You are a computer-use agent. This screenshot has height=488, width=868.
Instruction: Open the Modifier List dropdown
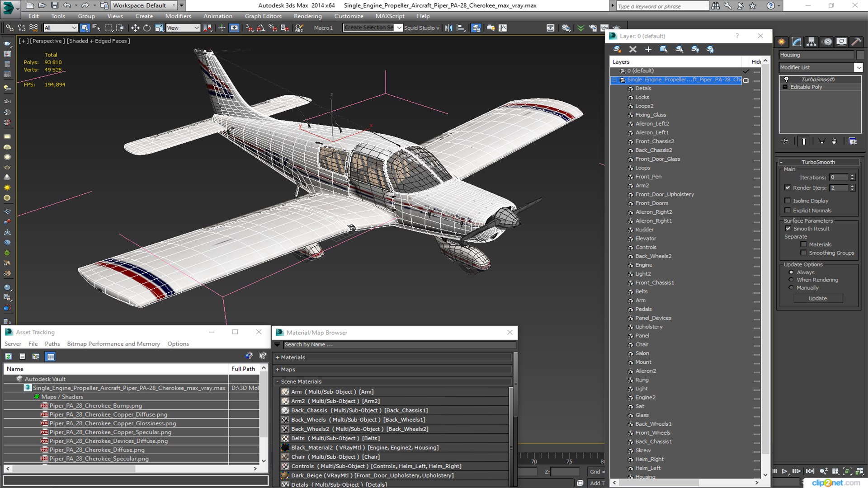tap(858, 67)
